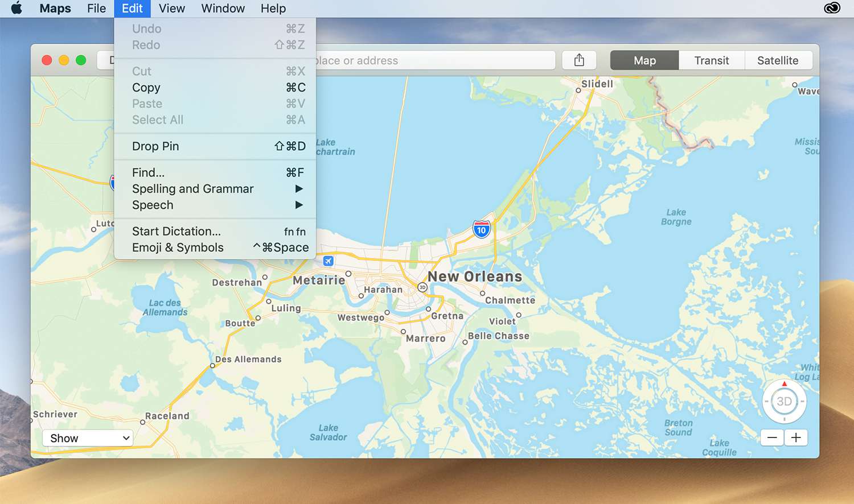The height and width of the screenshot is (504, 854).
Task: Click the Lake Borgne label
Action: pyautogui.click(x=676, y=217)
